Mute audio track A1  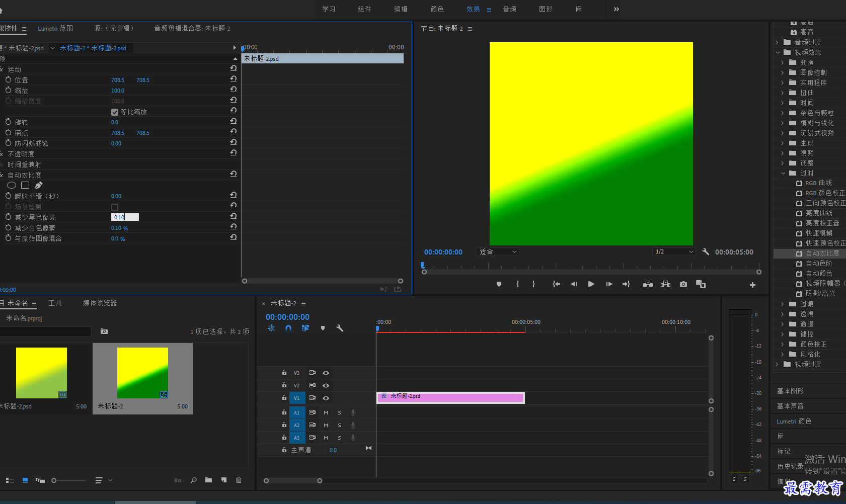click(x=326, y=412)
